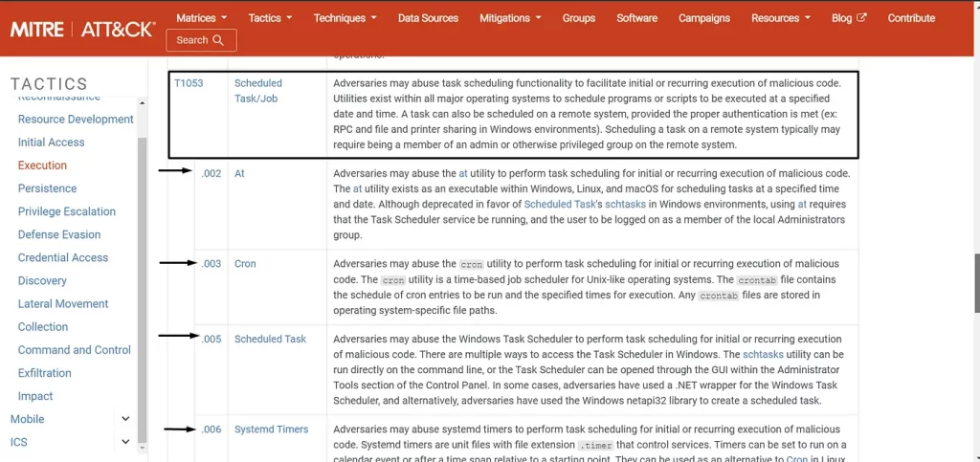Open Credential Access tactic
This screenshot has height=462, width=980.
(x=63, y=258)
